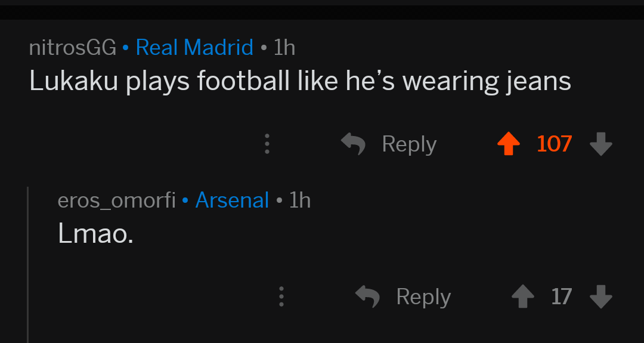Click the 1h timestamp on nitrosGG's comment

pyautogui.click(x=284, y=47)
